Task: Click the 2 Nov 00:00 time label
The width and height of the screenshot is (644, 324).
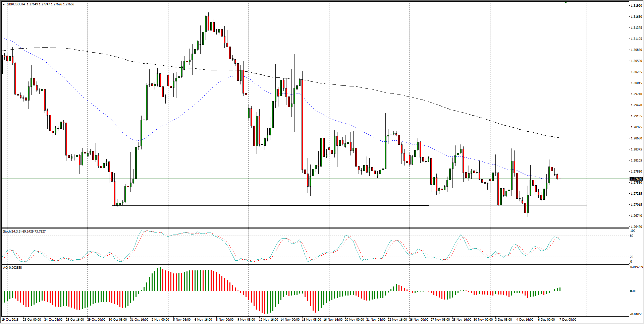Action: [160, 320]
